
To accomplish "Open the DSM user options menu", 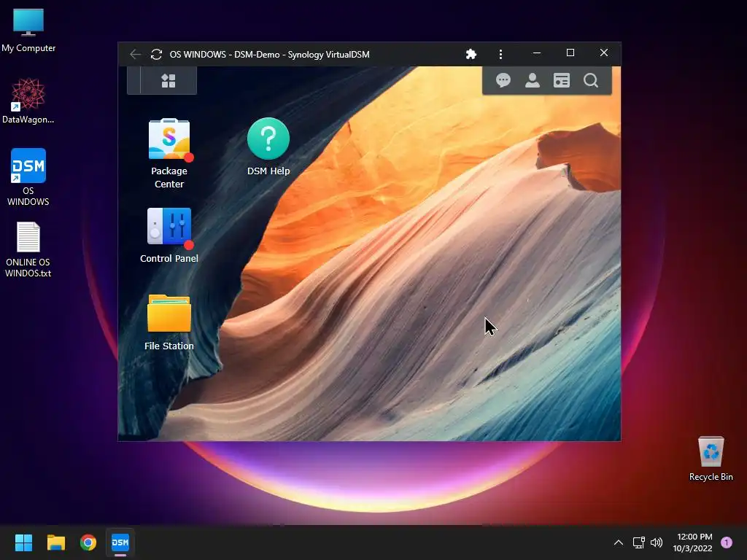I will pos(532,80).
